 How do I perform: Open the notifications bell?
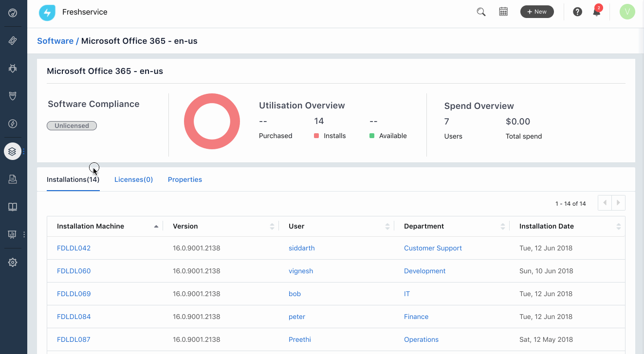click(596, 11)
